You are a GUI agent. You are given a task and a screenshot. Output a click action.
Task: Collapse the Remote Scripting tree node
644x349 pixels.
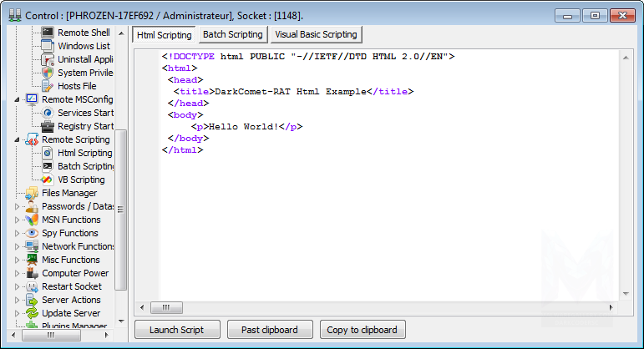[x=18, y=139]
